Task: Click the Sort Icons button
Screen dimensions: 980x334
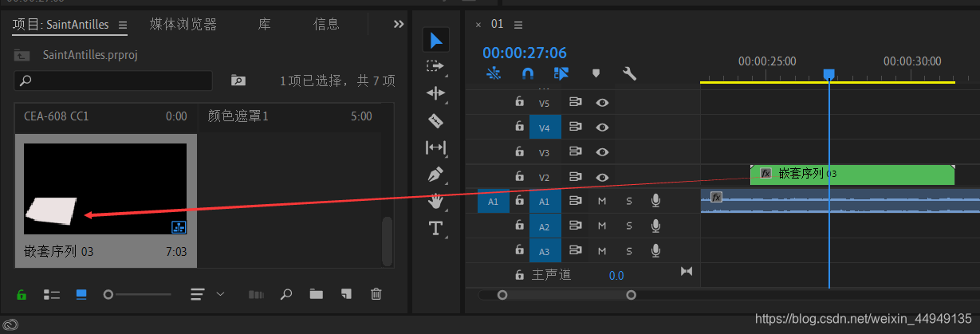Action: tap(198, 294)
